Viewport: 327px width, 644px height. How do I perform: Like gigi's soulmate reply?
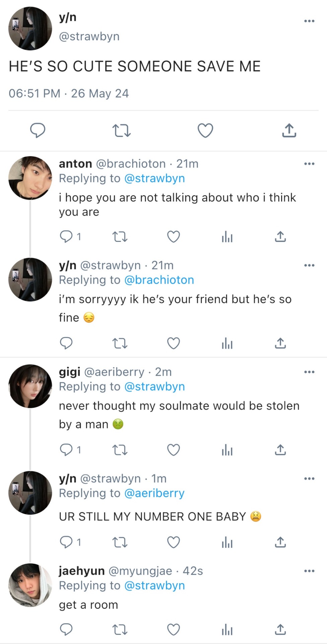(173, 450)
